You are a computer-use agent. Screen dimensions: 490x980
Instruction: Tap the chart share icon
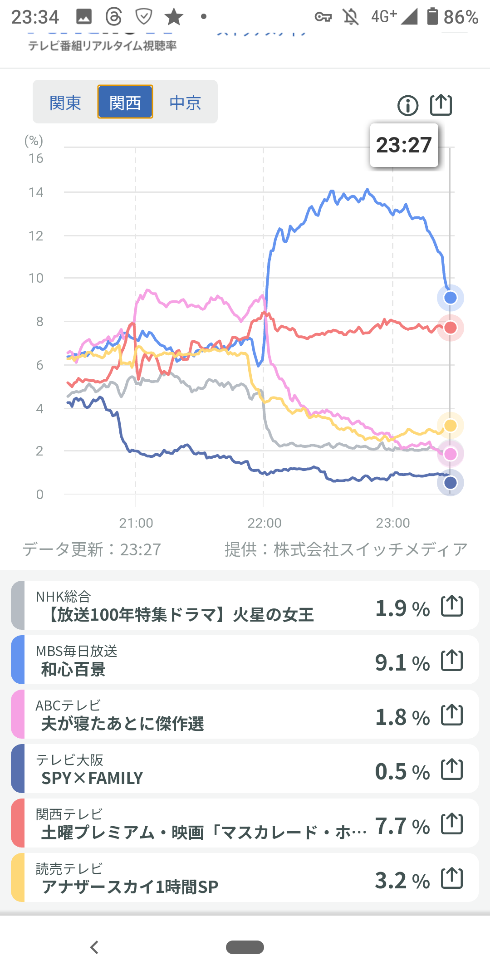(441, 105)
